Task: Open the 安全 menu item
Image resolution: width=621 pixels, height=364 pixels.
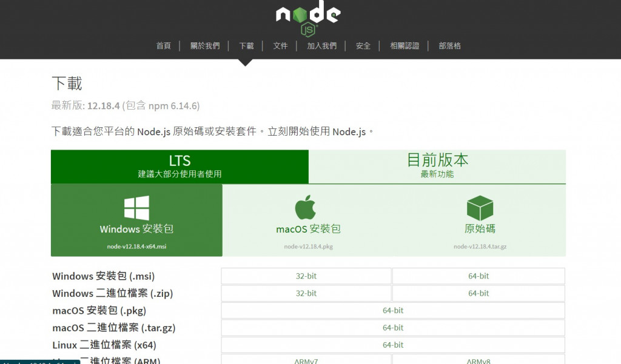Action: (363, 46)
